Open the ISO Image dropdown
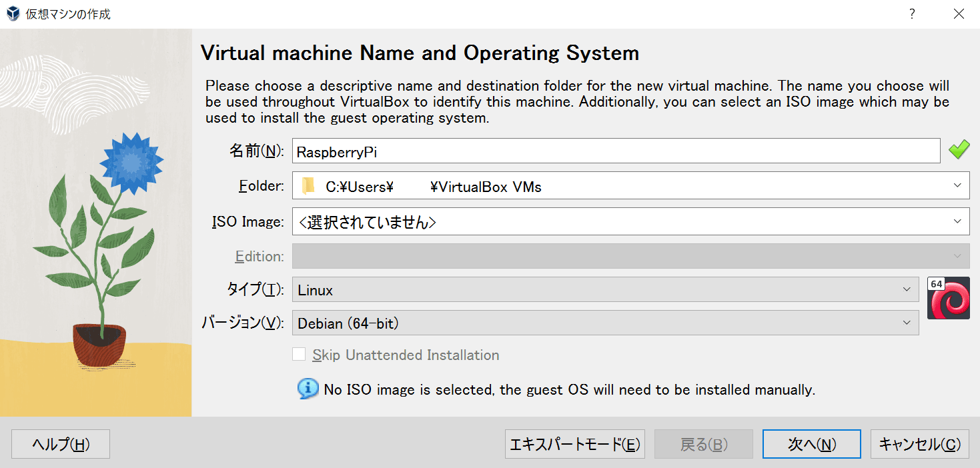The image size is (980, 468). pyautogui.click(x=957, y=221)
